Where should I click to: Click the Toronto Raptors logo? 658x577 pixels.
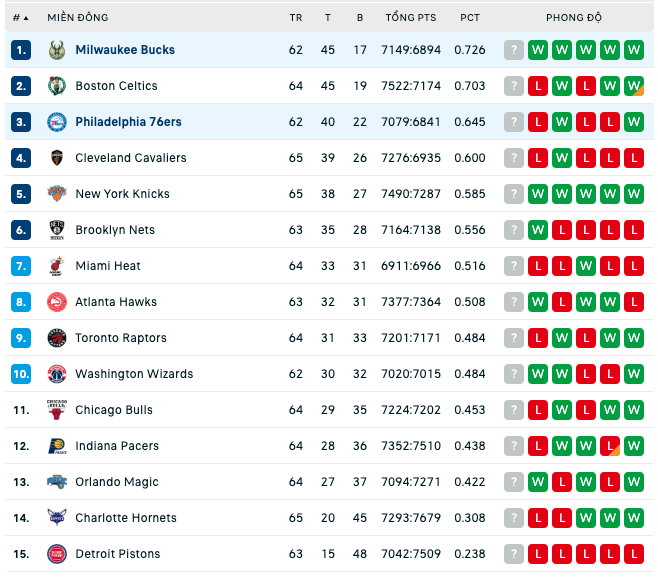coord(57,338)
